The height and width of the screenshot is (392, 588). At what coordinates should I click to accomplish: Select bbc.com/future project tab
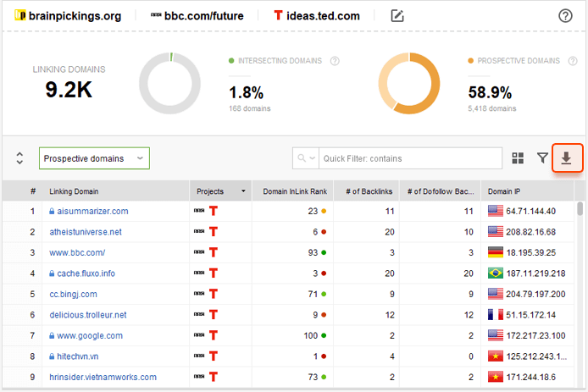(x=197, y=16)
